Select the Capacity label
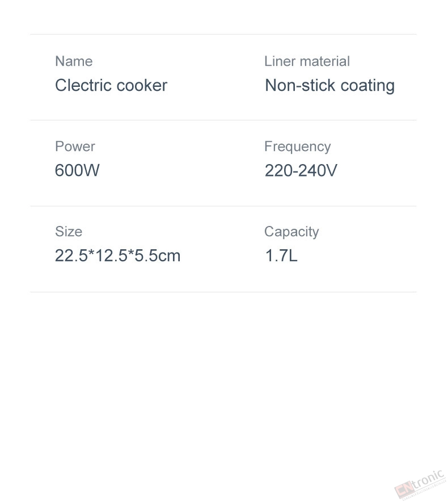The height and width of the screenshot is (503, 448). 291,232
